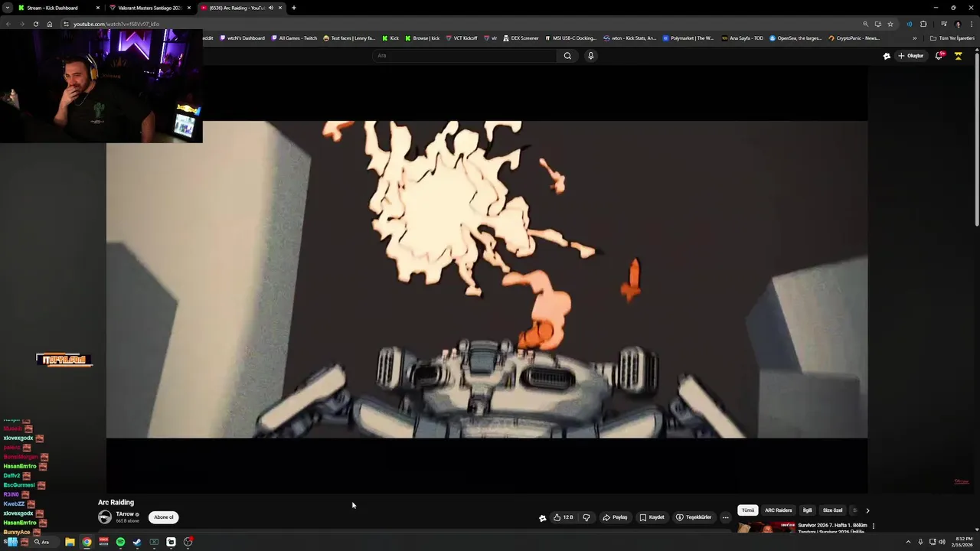Focus the YouTube Ara search field
Image resolution: width=980 pixels, height=551 pixels.
point(466,56)
